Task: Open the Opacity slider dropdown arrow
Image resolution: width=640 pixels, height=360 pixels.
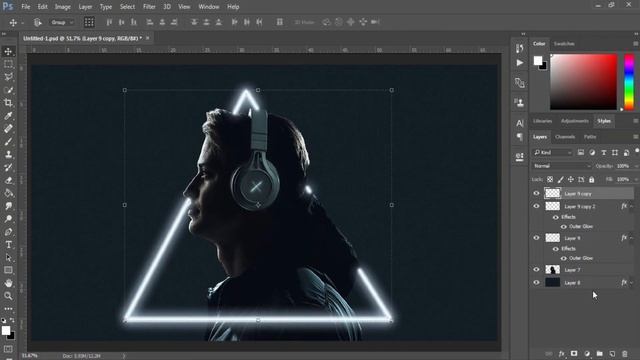Action: coord(636,166)
